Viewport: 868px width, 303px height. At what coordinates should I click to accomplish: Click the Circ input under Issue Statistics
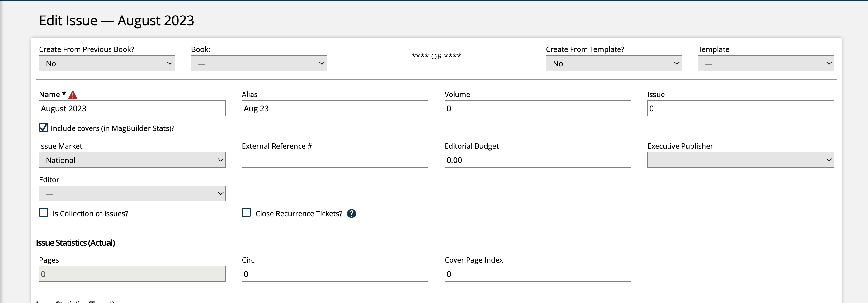[335, 274]
